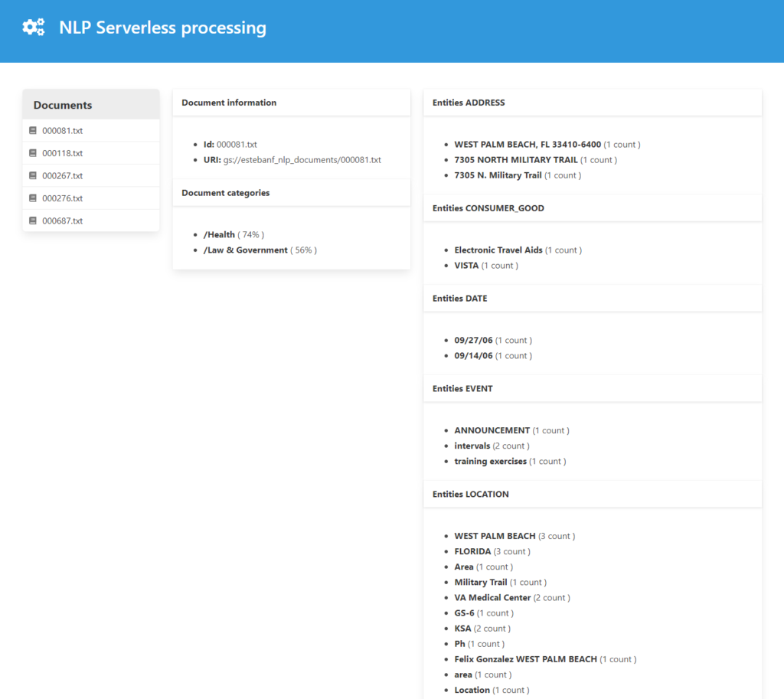Click document icon beside 000276.txt
The image size is (784, 699).
tap(33, 198)
